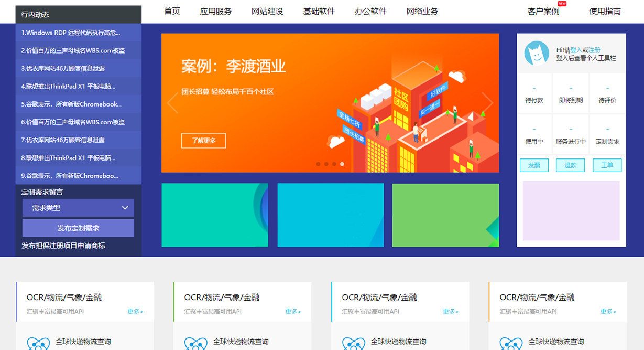Go to previous banner slide with left arrow
644x350 pixels.
[x=172, y=103]
